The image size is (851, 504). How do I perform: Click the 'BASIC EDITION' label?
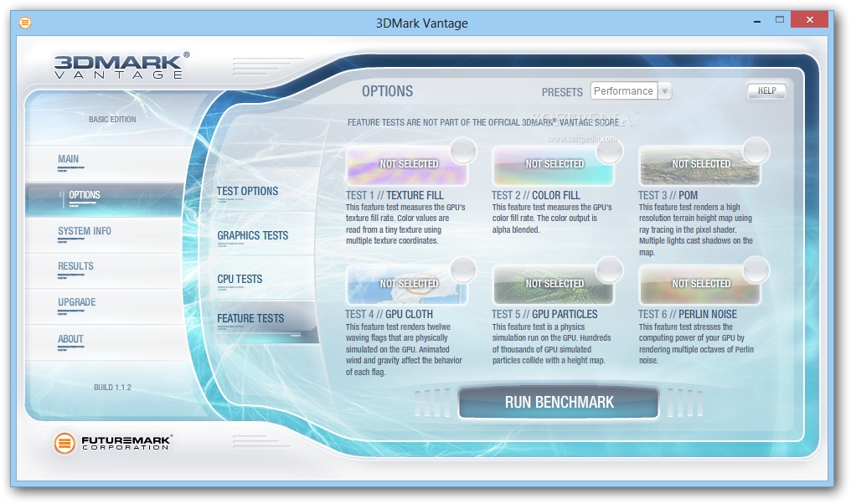coord(112,120)
